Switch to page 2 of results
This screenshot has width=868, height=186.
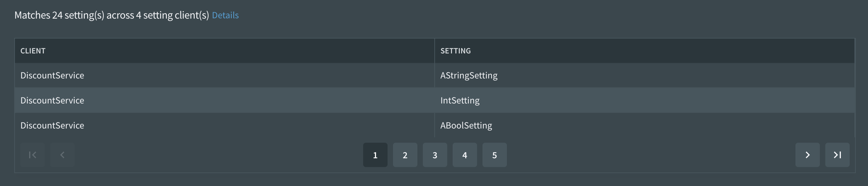point(405,155)
